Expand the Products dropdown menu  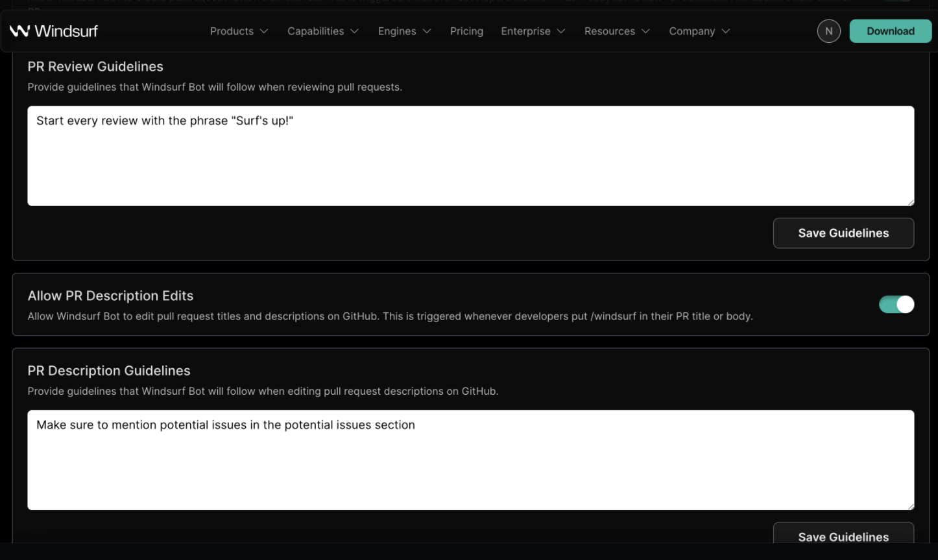[x=239, y=31]
